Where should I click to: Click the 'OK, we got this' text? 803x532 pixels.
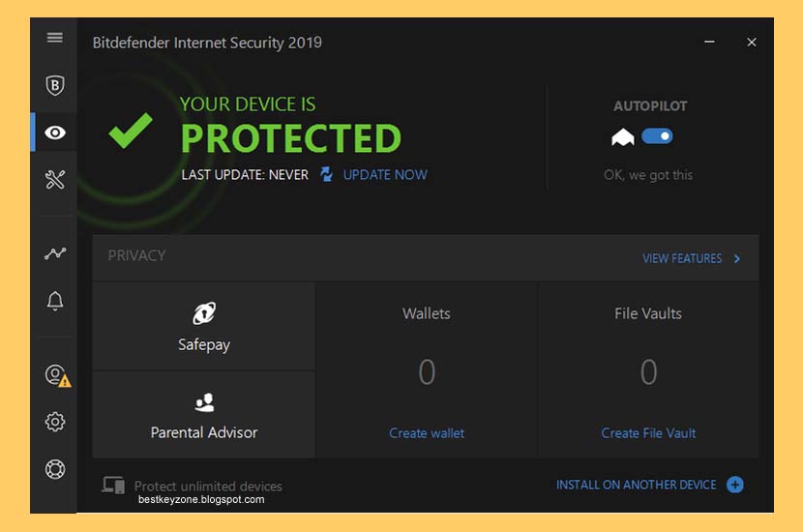tap(648, 175)
